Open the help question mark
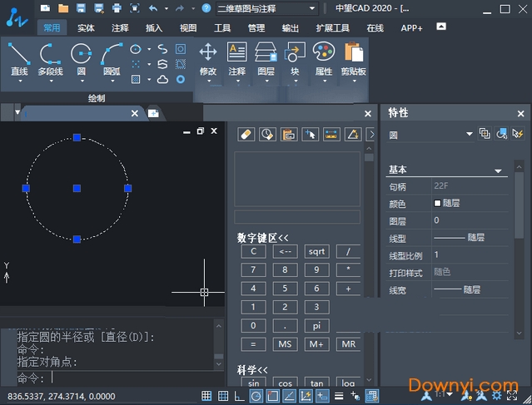The width and height of the screenshot is (532, 405). (206, 7)
